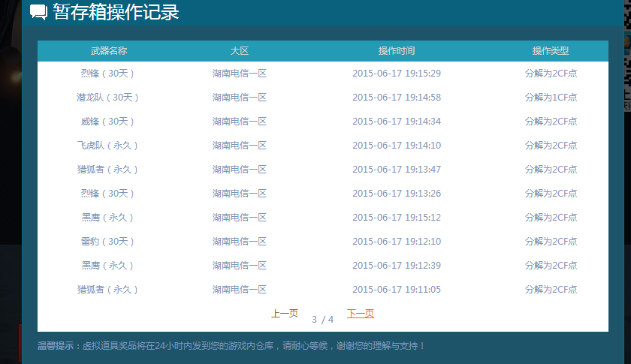631x364 pixels.
Task: Click 分解为2CF点 in the 雷豹 row
Action: [x=551, y=242]
